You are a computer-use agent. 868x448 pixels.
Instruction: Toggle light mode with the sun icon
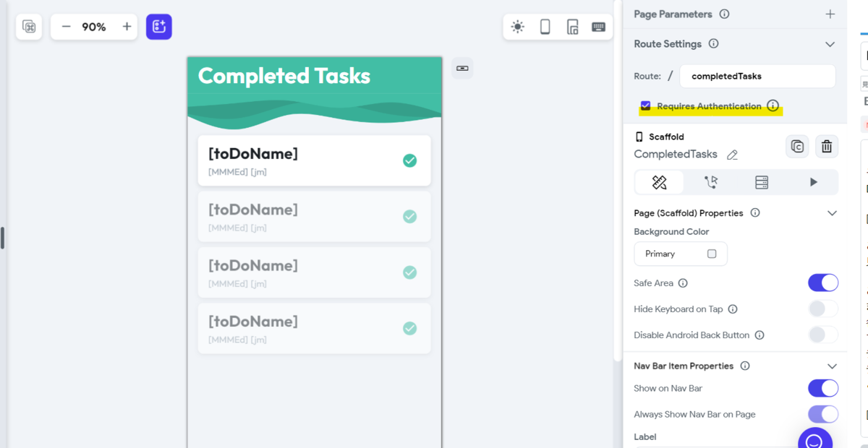(517, 27)
